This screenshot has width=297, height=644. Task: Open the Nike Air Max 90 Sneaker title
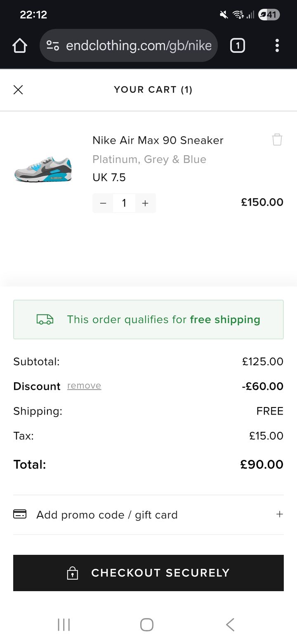click(158, 140)
